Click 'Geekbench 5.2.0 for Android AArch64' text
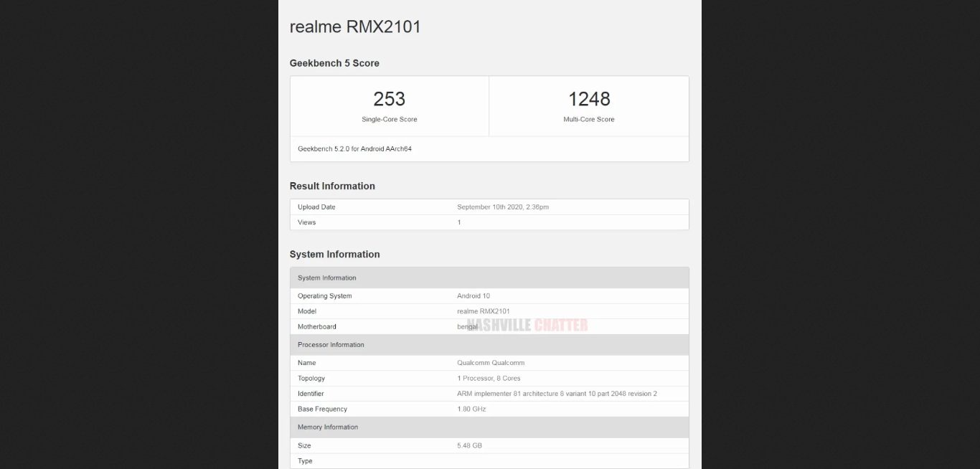The height and width of the screenshot is (469, 980). pos(354,149)
